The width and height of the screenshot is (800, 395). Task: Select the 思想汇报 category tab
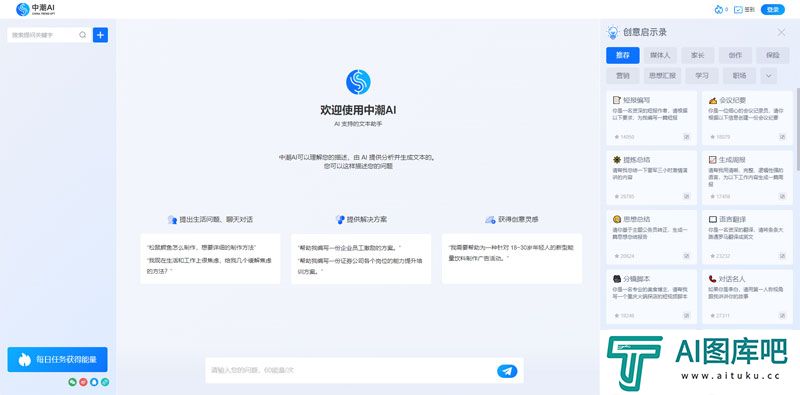click(x=662, y=76)
